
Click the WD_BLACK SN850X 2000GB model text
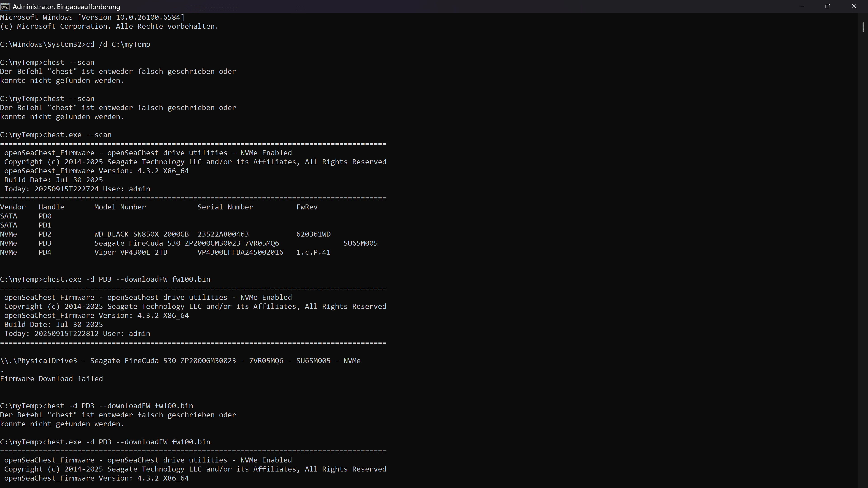141,235
